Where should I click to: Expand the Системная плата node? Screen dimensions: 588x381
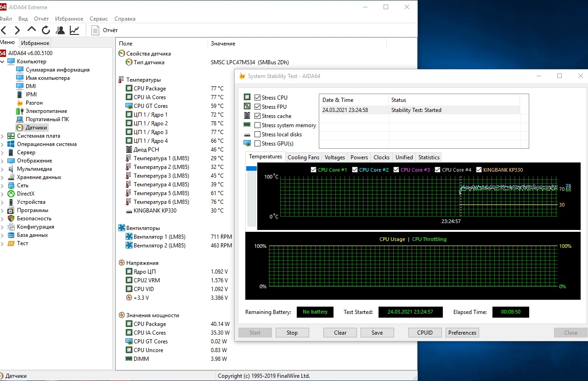[x=3, y=136]
